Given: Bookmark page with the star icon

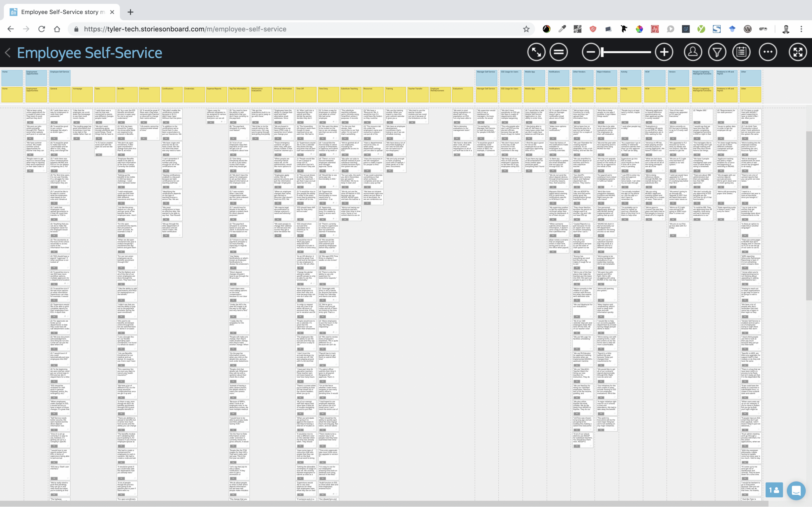Looking at the screenshot, I should 526,29.
